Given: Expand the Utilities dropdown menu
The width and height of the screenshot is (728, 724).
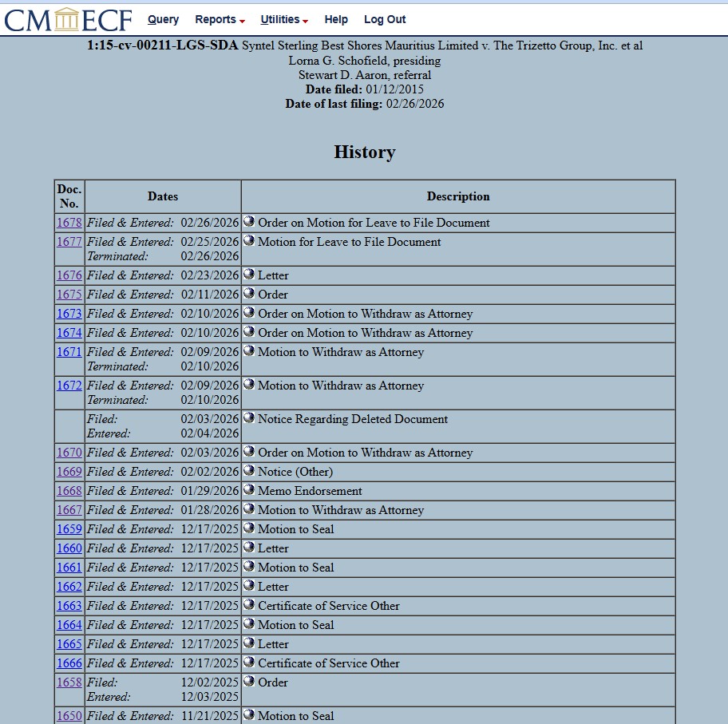Looking at the screenshot, I should (283, 19).
